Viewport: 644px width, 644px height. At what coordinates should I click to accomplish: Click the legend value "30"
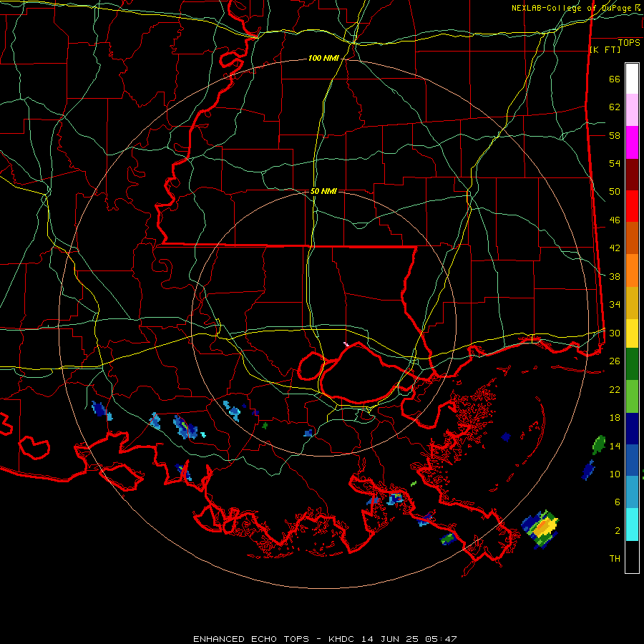(x=615, y=333)
